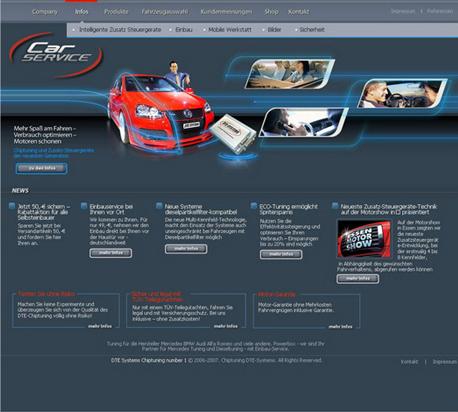Viewport: 458px width, 412px height.
Task: Open the Referenzen link in the header
Action: pos(440,11)
